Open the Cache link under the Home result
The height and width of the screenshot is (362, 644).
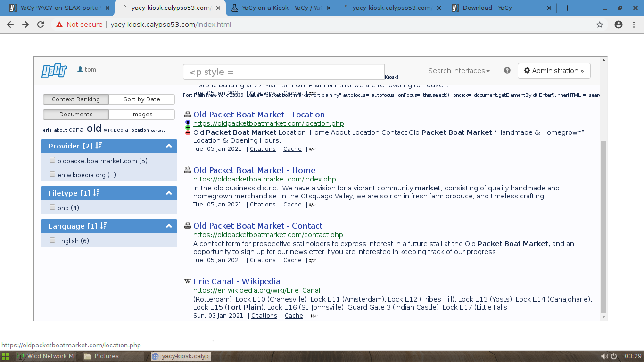[292, 205]
